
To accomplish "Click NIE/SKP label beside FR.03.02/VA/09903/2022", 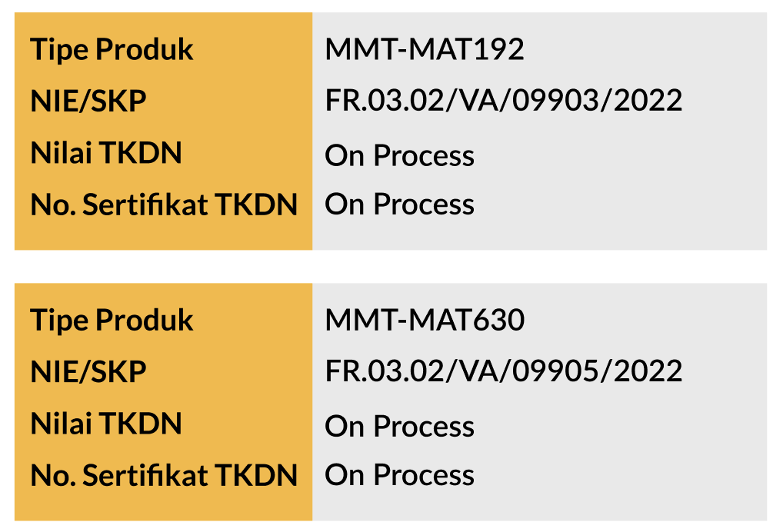I will click(x=88, y=101).
